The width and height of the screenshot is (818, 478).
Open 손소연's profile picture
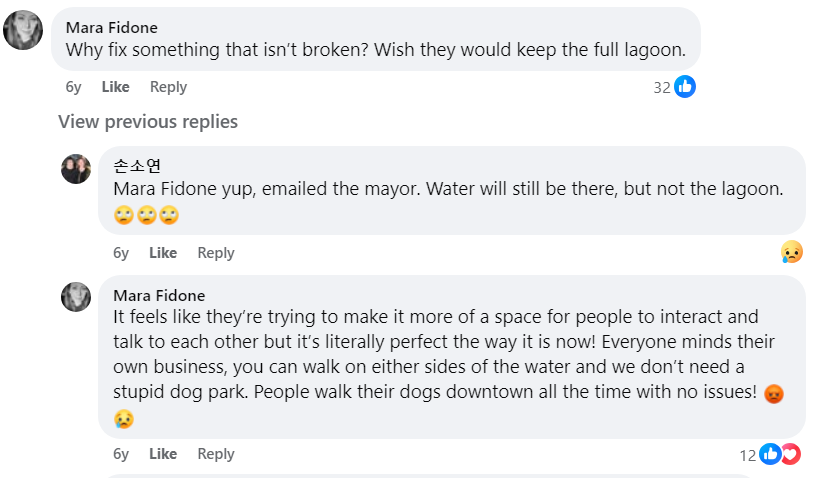click(x=76, y=169)
